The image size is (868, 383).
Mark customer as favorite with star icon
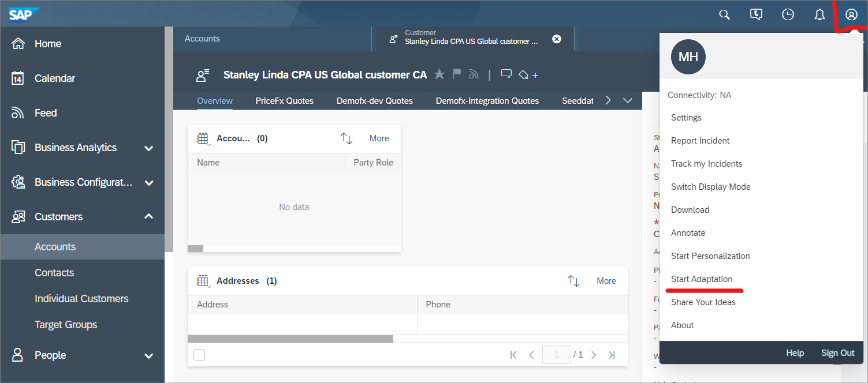tap(439, 74)
